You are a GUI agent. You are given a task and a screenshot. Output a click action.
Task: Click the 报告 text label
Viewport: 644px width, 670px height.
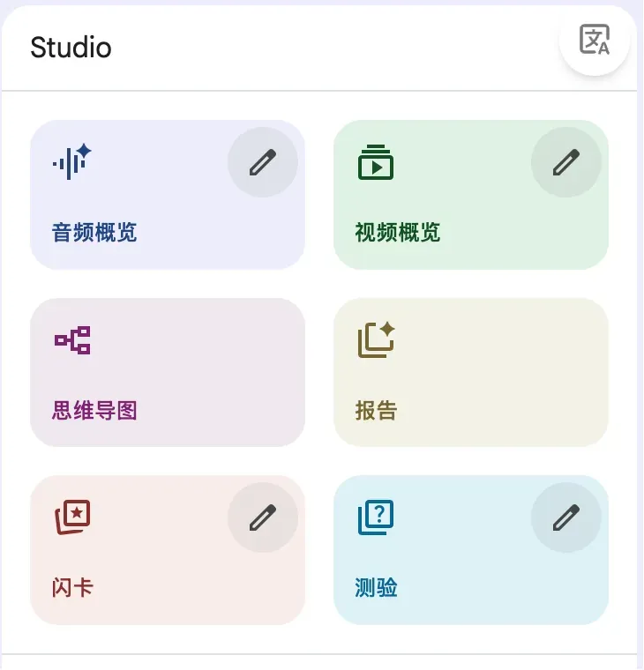click(376, 411)
